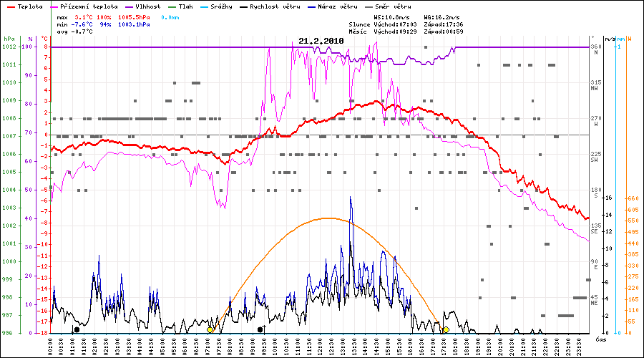Click the orange solar radiation curve peak
This screenshot has height=358, width=644.
[x=327, y=218]
